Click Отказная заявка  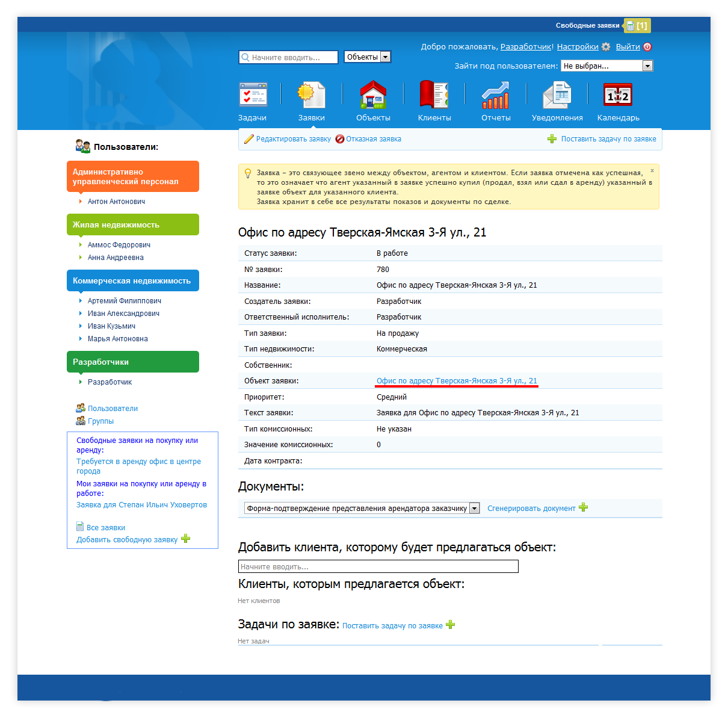tap(374, 139)
